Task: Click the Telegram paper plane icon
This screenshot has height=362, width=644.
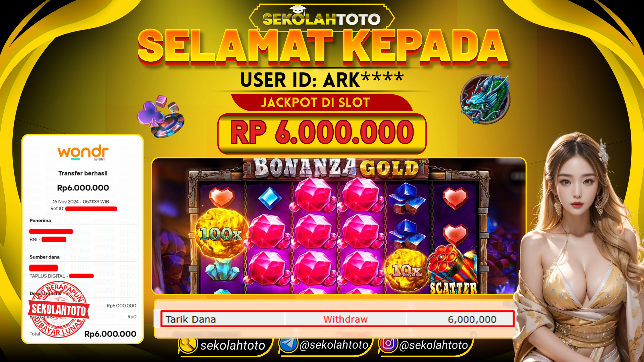Action: tap(288, 344)
